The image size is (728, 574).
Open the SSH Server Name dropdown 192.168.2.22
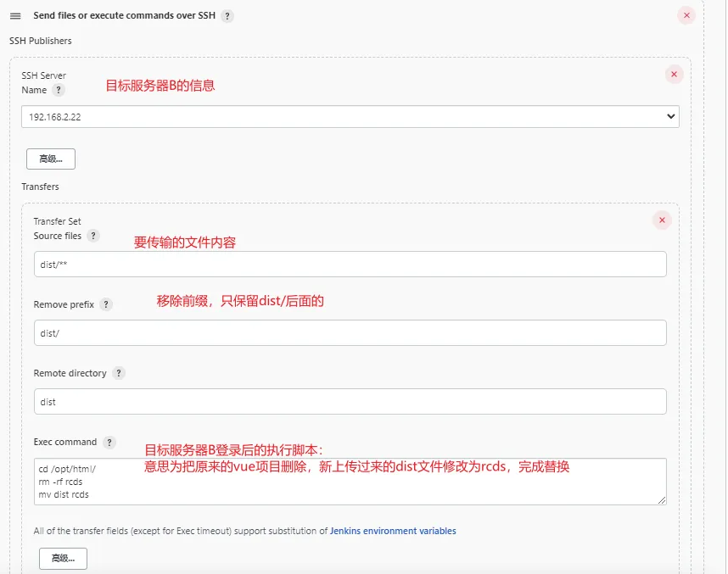point(350,116)
